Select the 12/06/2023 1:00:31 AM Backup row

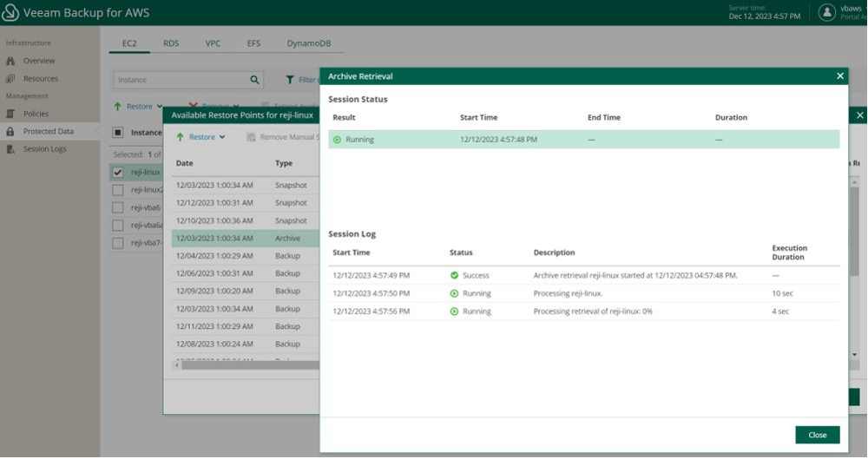(246, 273)
